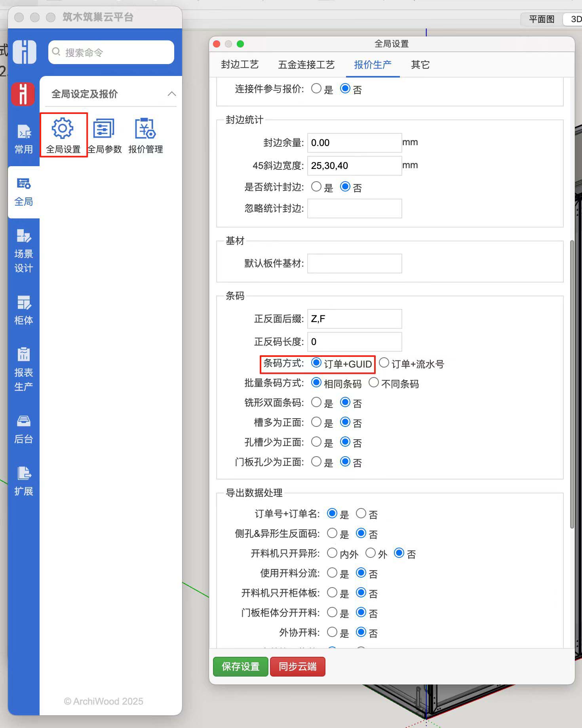The height and width of the screenshot is (728, 582).
Task: Set 开料机只开柜体板 to 是
Action: (332, 593)
